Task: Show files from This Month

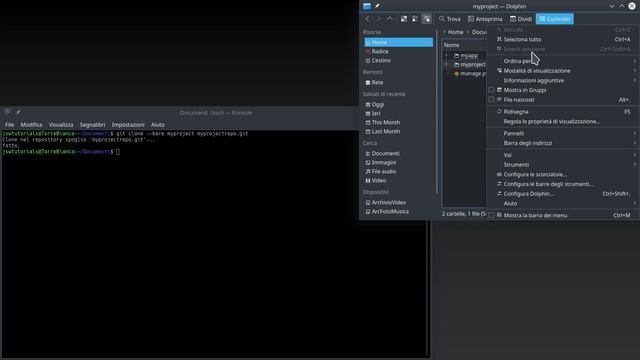Action: click(x=398, y=122)
